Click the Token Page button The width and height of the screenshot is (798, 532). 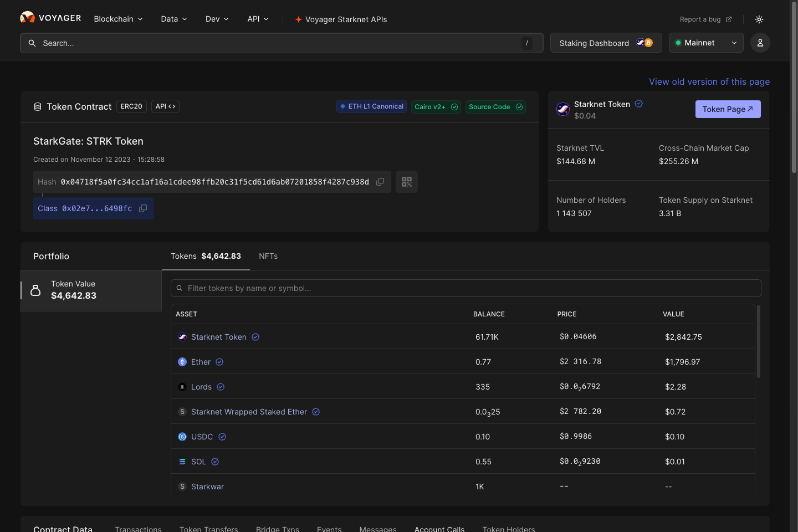coord(728,109)
